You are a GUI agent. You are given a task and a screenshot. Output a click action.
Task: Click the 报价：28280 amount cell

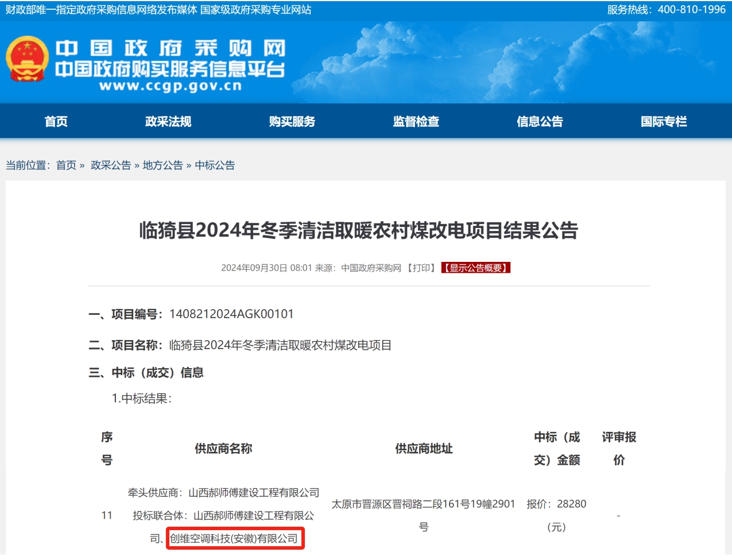556,515
